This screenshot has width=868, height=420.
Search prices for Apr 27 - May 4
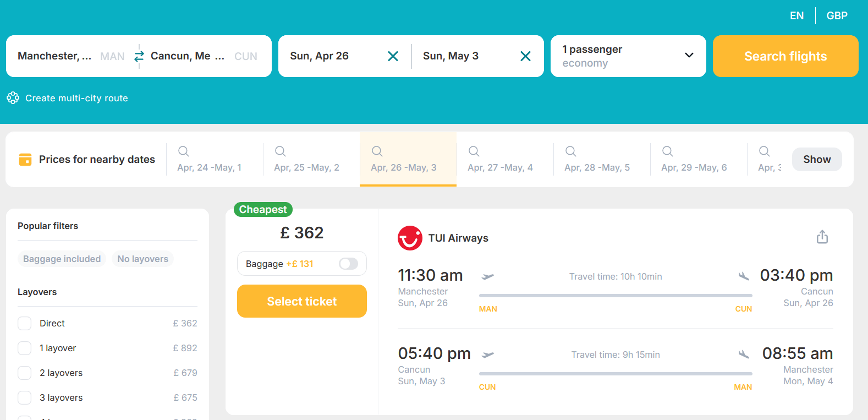500,159
